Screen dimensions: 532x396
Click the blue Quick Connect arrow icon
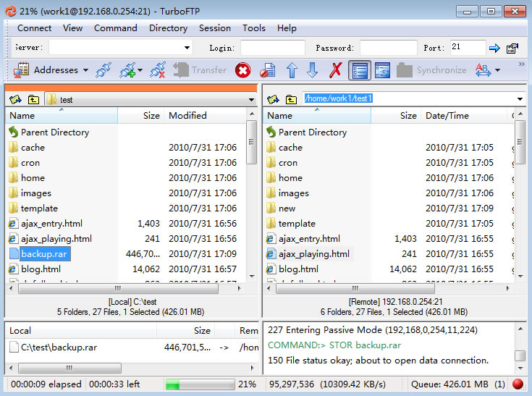(x=494, y=49)
